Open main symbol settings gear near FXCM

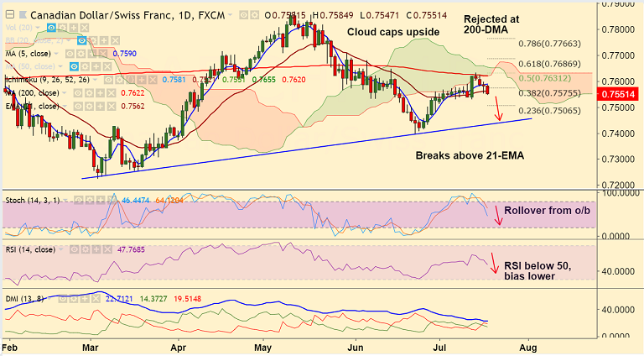pyautogui.click(x=255, y=15)
